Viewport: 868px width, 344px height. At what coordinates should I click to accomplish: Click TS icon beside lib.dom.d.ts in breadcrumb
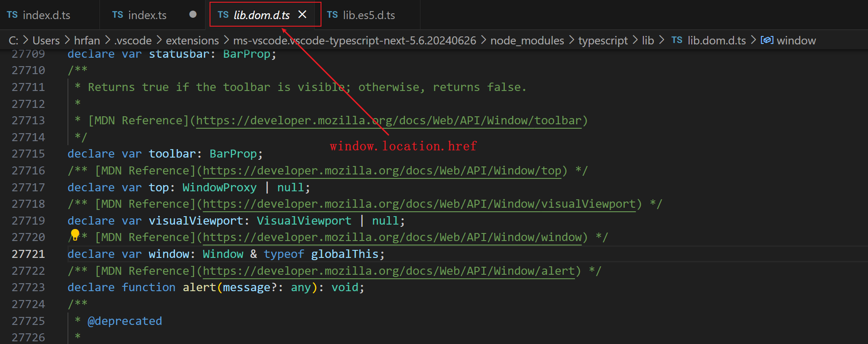(677, 40)
